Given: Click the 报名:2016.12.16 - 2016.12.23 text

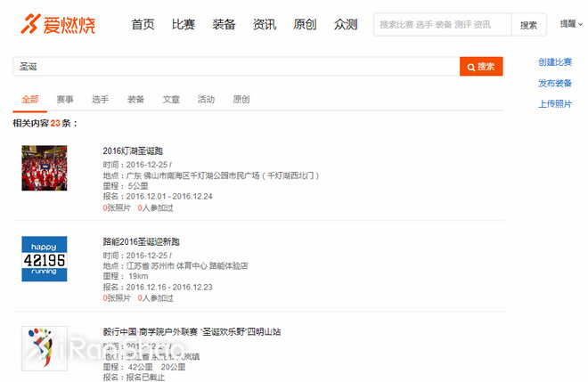Looking at the screenshot, I should coord(158,287).
